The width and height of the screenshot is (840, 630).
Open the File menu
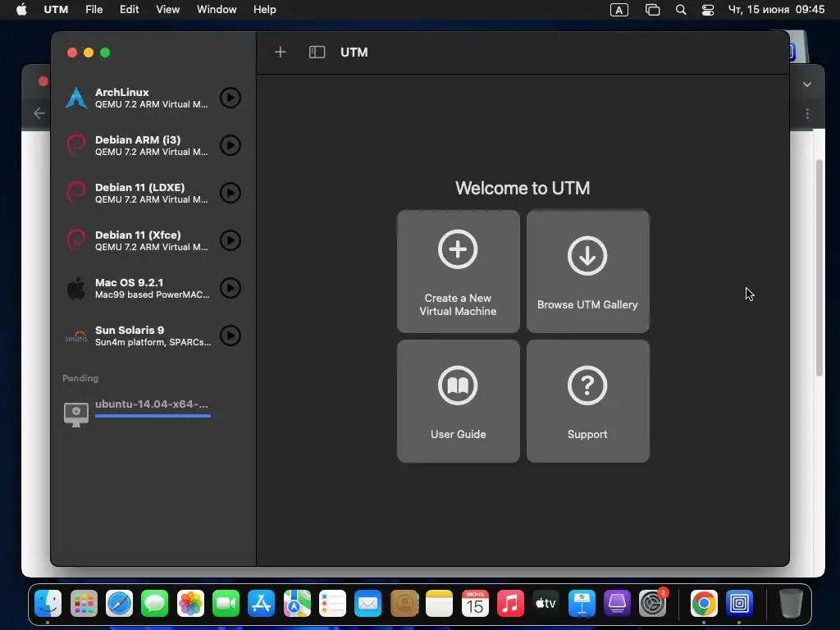[94, 10]
